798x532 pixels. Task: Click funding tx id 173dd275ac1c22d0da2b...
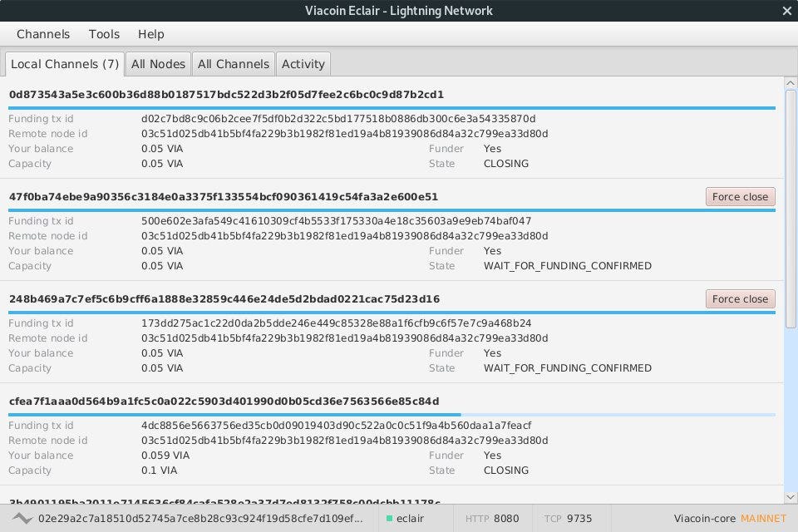click(337, 323)
